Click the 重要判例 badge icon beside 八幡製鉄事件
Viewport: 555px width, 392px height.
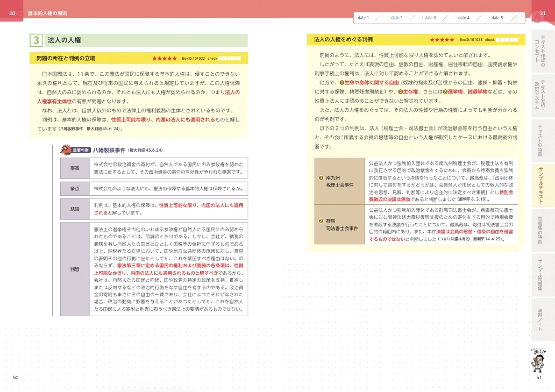pos(75,150)
